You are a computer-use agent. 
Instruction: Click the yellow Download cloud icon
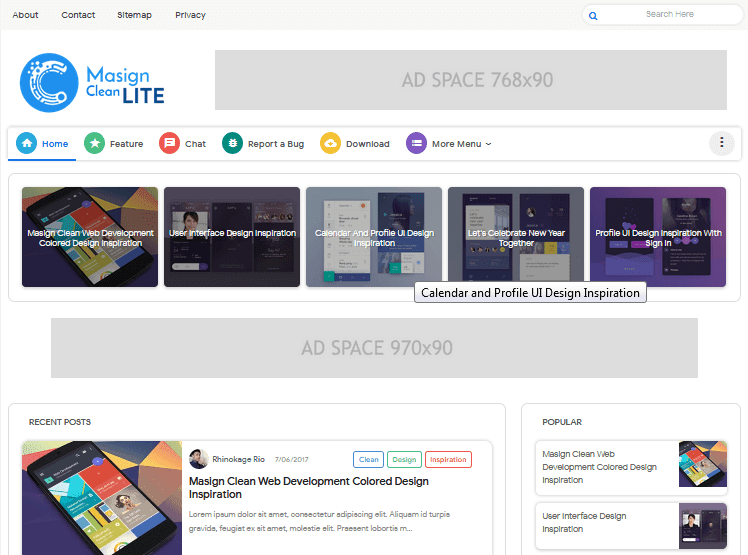(x=330, y=143)
